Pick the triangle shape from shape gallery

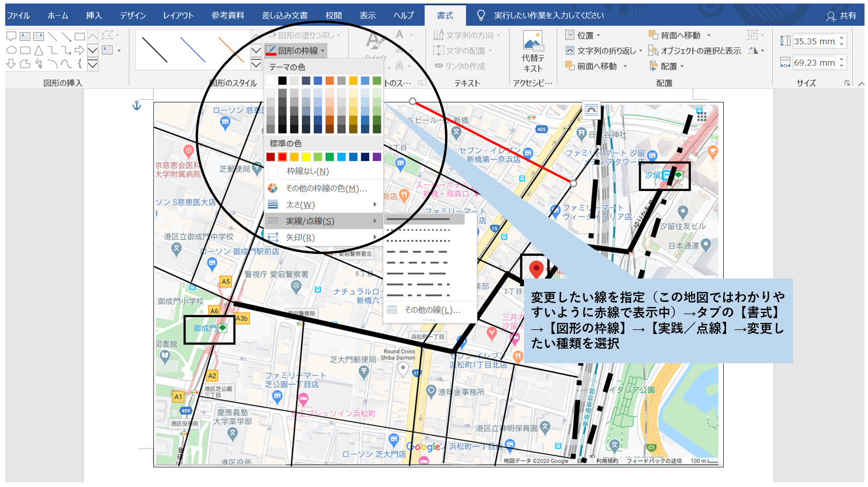39,50
